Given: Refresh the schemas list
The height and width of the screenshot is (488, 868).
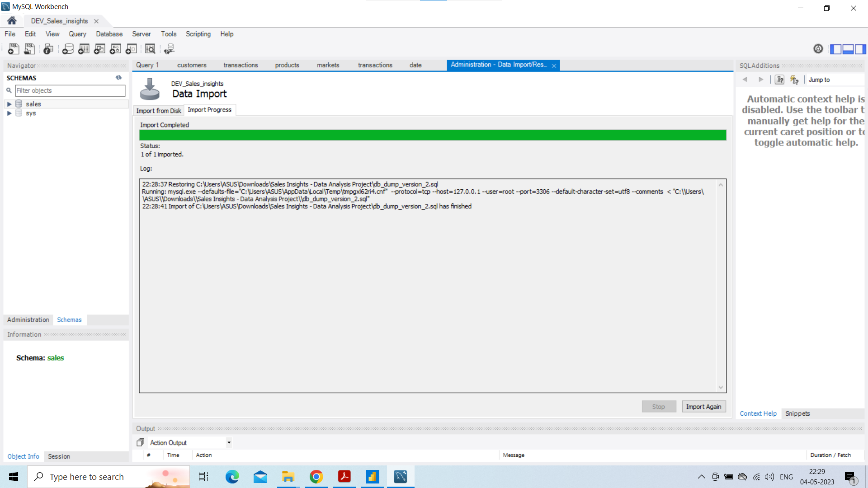Looking at the screenshot, I should pyautogui.click(x=118, y=78).
